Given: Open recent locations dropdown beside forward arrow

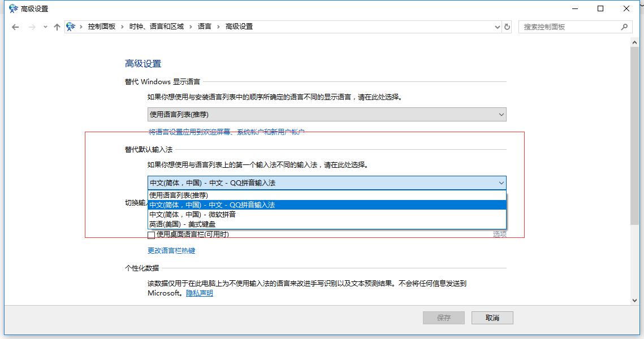Looking at the screenshot, I should [45, 26].
